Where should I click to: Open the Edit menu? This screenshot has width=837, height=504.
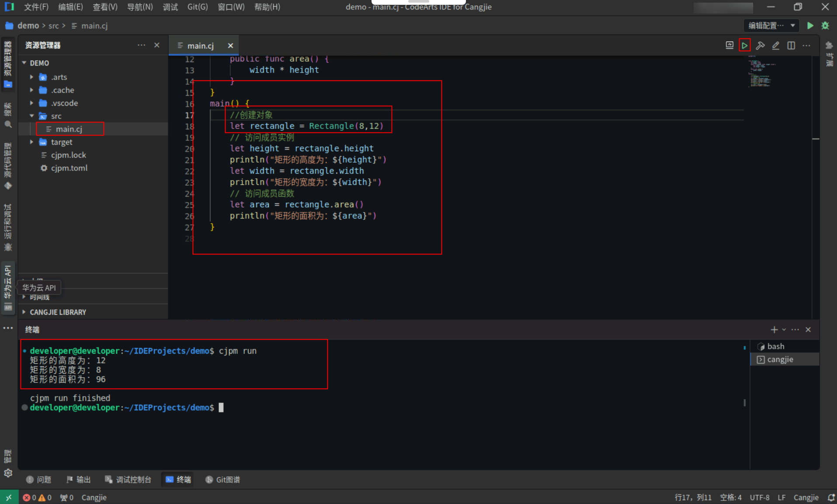(70, 7)
